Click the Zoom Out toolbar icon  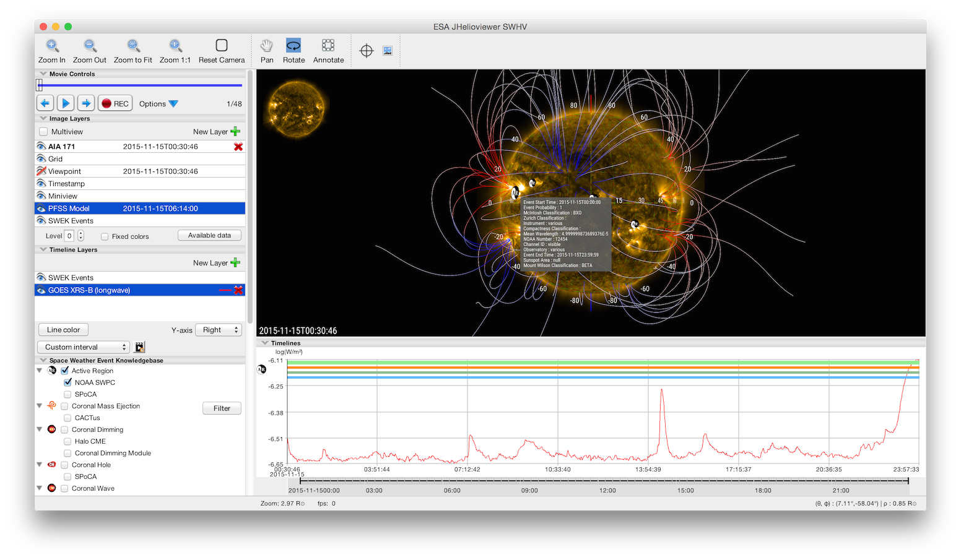point(90,46)
